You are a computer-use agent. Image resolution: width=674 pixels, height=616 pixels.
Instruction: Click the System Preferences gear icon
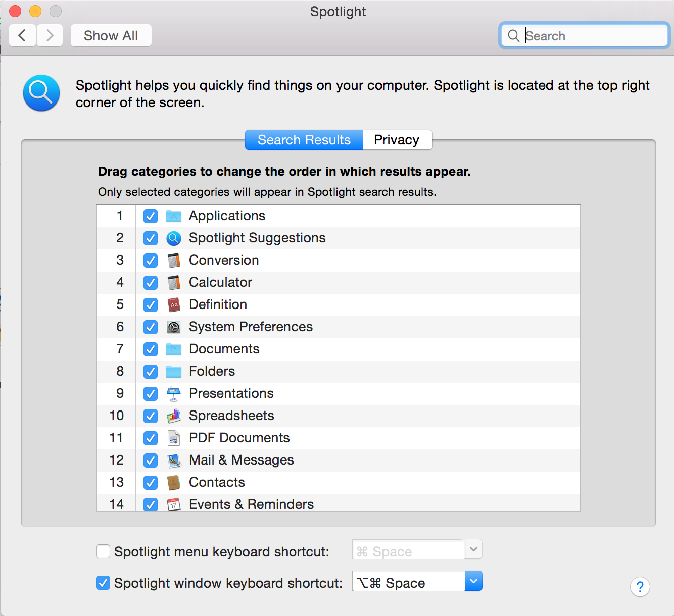tap(174, 327)
